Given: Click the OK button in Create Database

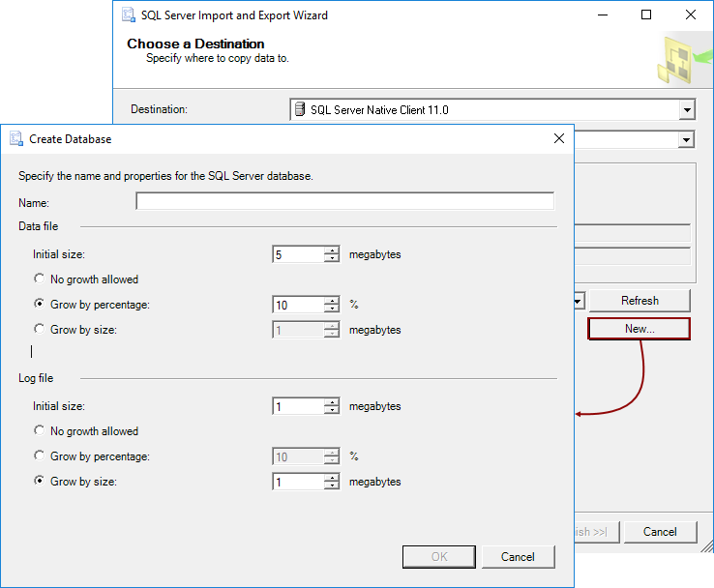Looking at the screenshot, I should [x=439, y=557].
